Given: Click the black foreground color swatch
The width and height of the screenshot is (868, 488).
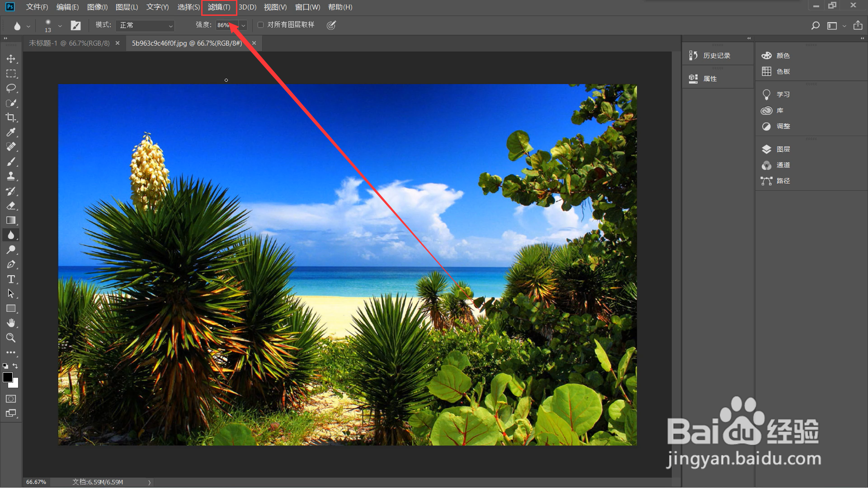Looking at the screenshot, I should (x=7, y=377).
